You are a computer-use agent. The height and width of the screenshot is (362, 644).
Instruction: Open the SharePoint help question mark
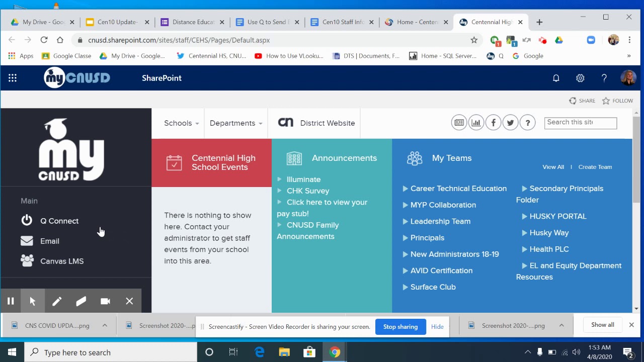[x=604, y=78]
